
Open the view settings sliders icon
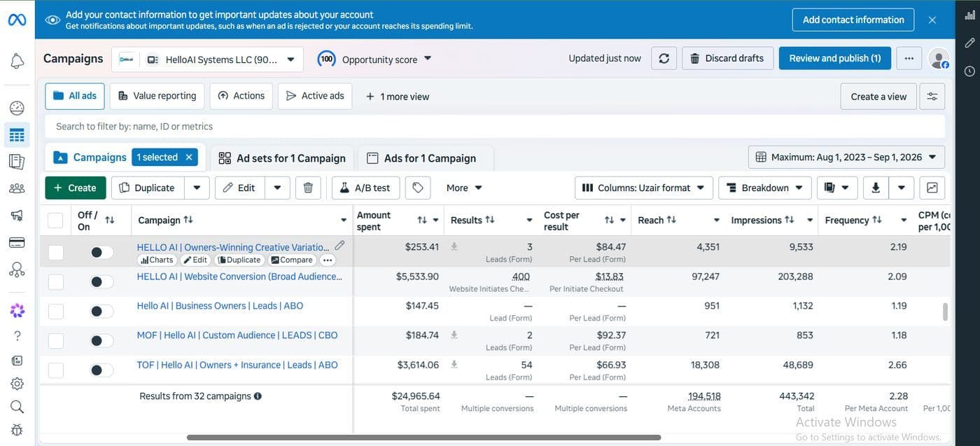(x=932, y=97)
